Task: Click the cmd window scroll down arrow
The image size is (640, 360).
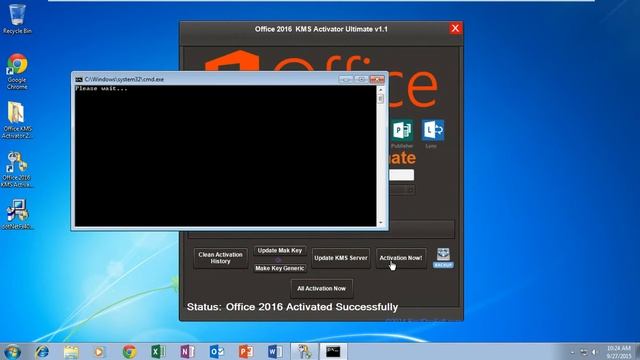Action: pyautogui.click(x=381, y=223)
